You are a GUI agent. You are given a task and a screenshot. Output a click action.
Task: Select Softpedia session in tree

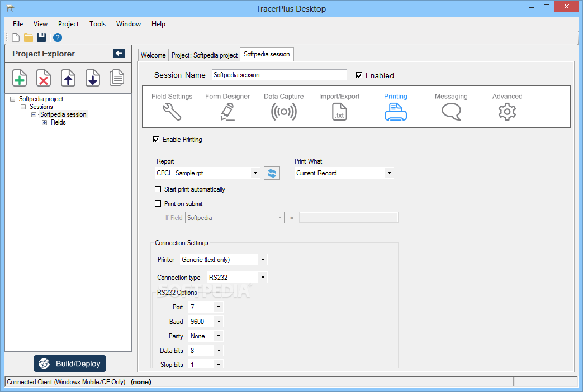63,114
